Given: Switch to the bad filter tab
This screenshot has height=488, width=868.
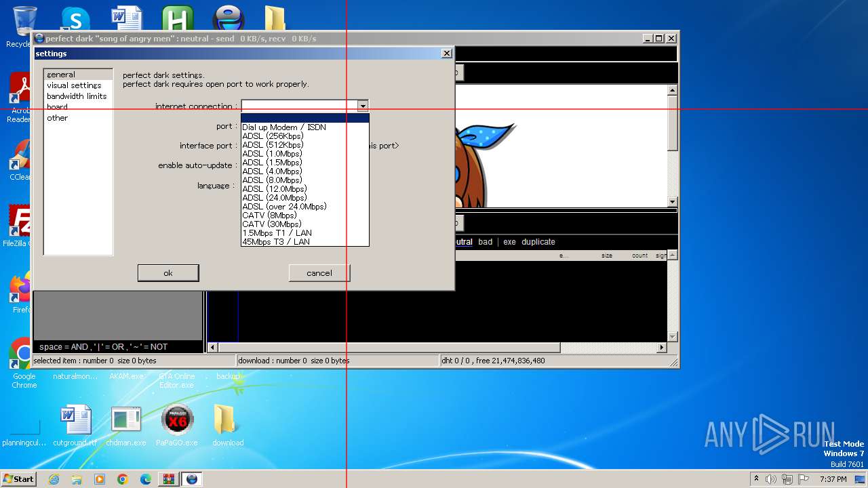Looking at the screenshot, I should [x=486, y=242].
